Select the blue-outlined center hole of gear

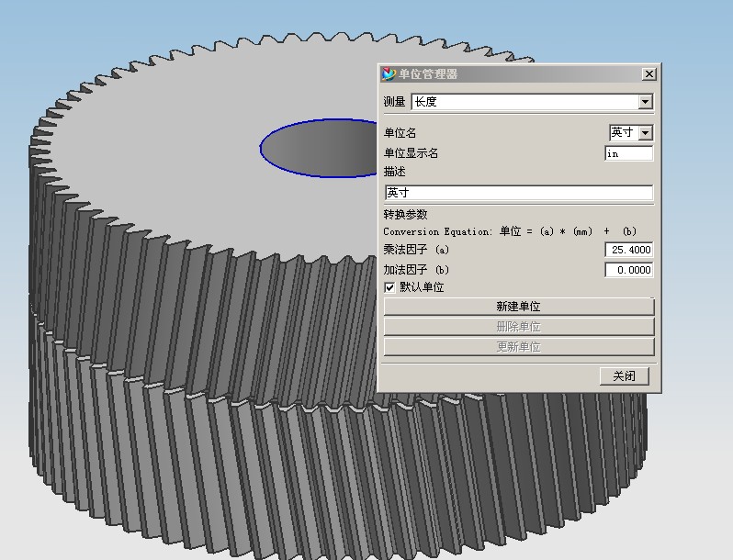[319, 148]
